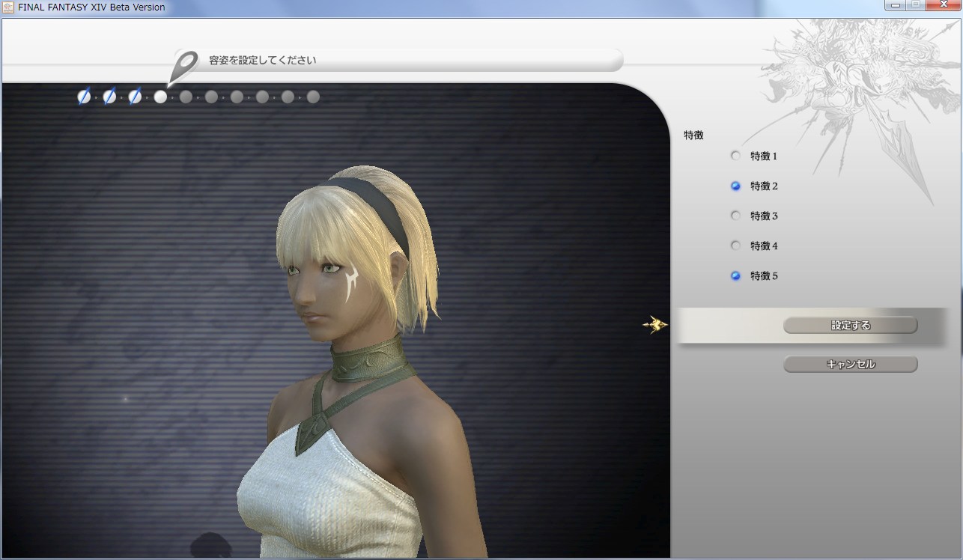The image size is (963, 560).
Task: Select the 特徴 5 radio option
Action: point(735,276)
